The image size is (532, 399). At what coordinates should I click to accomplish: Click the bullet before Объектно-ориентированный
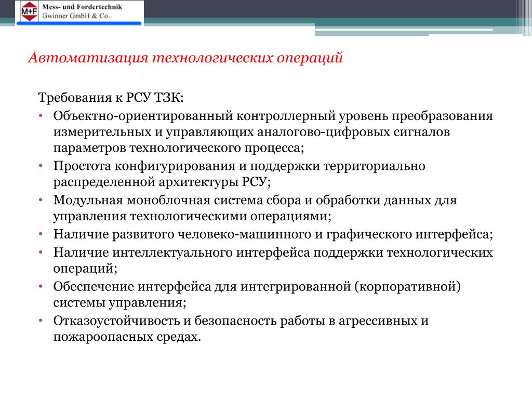coord(41,116)
